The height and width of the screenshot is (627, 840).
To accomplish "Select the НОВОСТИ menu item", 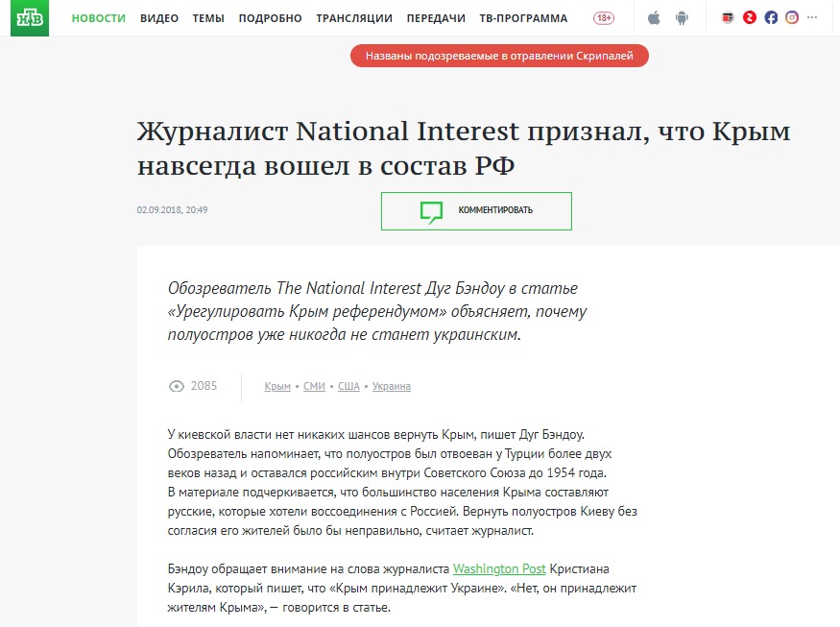I will (99, 18).
